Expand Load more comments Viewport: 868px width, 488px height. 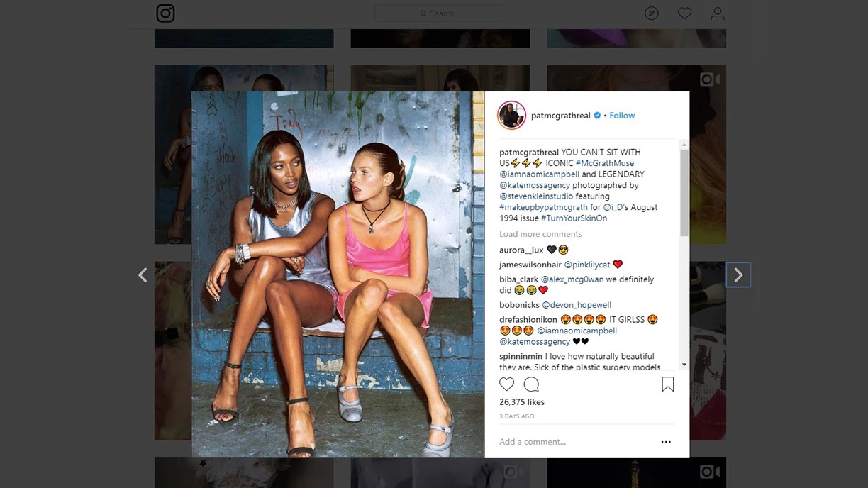(540, 234)
